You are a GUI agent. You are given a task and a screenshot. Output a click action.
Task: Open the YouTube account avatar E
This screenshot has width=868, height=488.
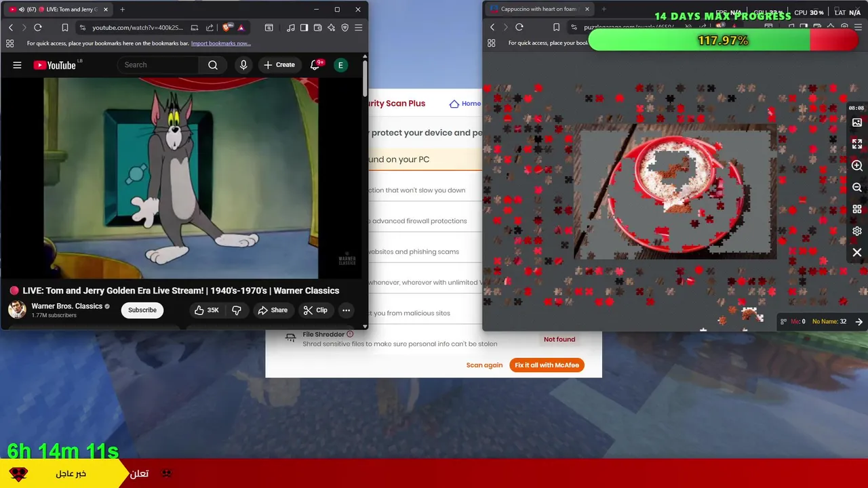[340, 65]
